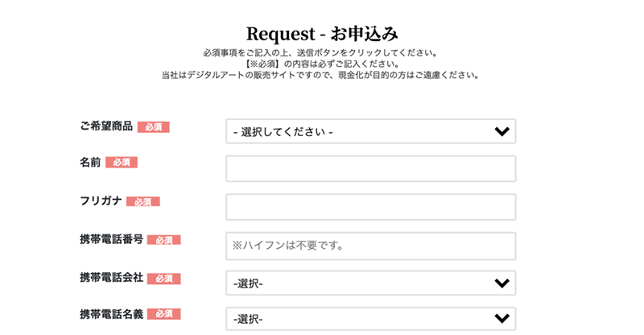644x335 pixels.
Task: Click the フリガナ field label
Action: coord(100,201)
